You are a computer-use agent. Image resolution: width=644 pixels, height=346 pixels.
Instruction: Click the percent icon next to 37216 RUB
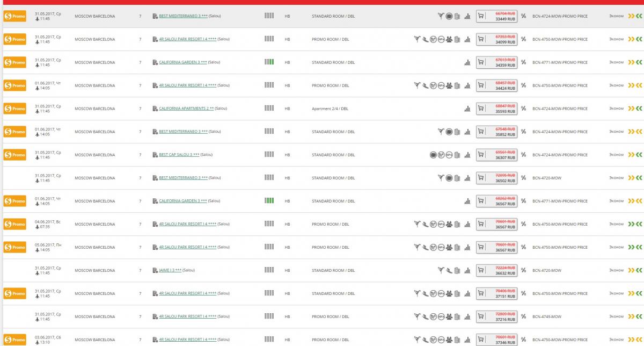tap(523, 316)
